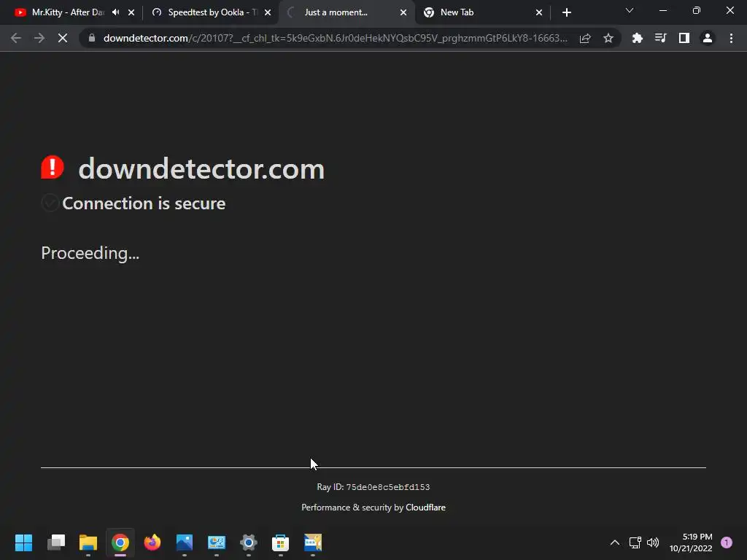View site information via the lock icon
The width and height of the screenshot is (747, 560).
92,38
